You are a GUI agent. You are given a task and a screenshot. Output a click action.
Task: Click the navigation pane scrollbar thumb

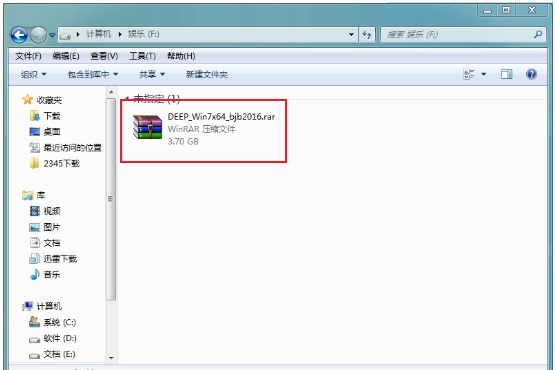(x=111, y=199)
